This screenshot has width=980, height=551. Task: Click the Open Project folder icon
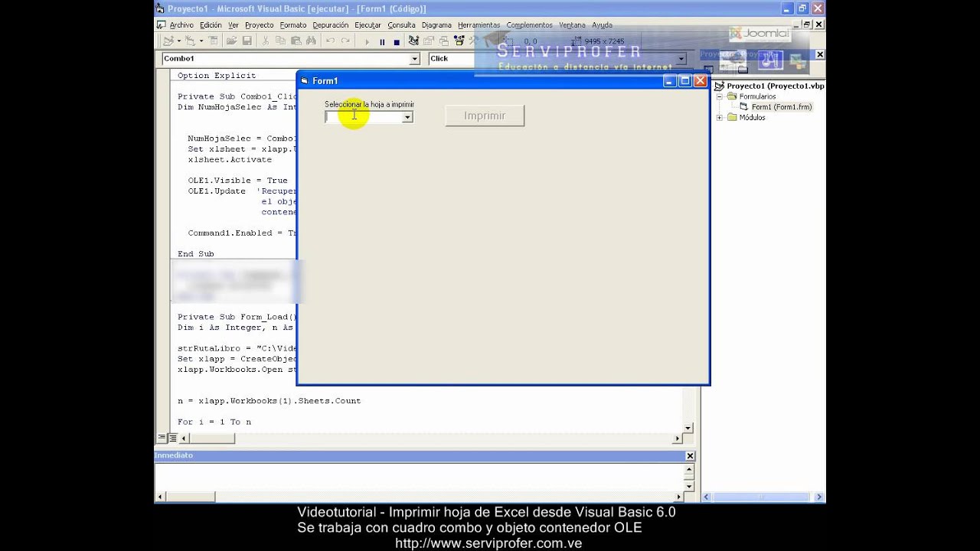point(231,41)
